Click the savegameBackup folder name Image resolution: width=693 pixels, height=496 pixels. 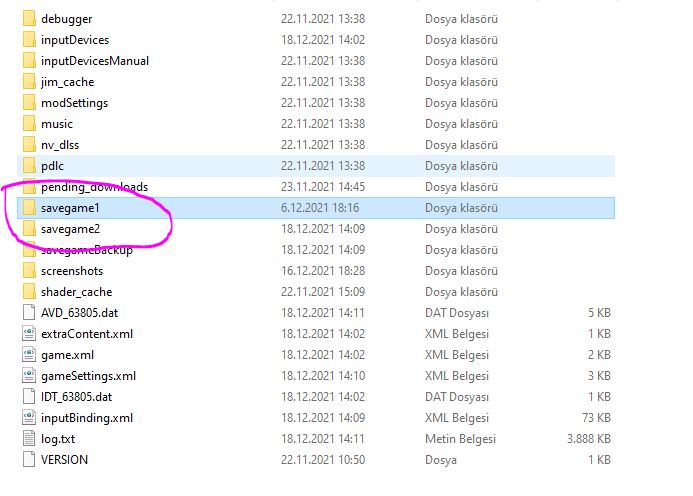(87, 250)
